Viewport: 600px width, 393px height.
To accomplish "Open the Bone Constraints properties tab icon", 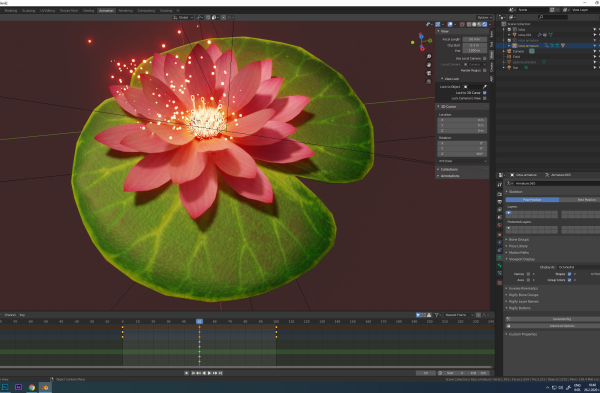I will 499,273.
